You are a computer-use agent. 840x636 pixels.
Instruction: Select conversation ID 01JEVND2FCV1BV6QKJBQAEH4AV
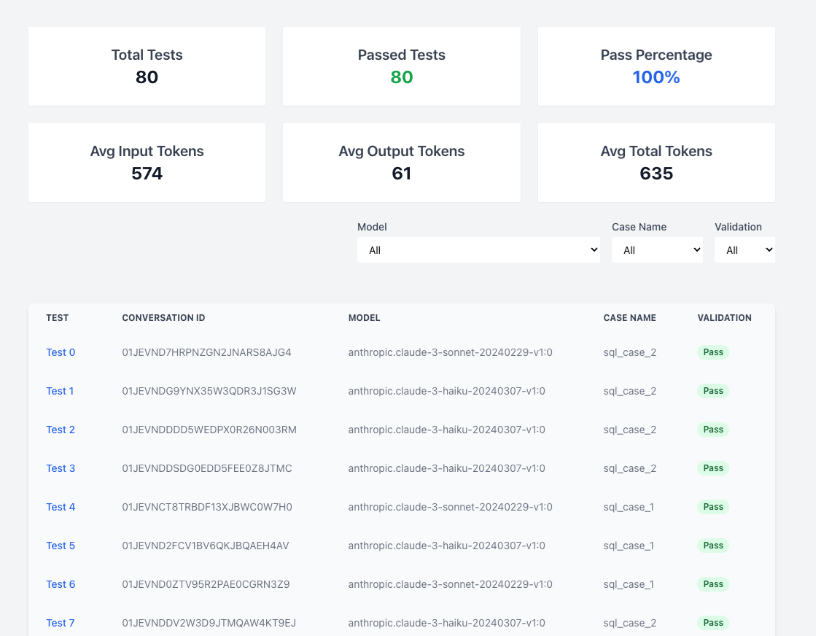pos(205,545)
